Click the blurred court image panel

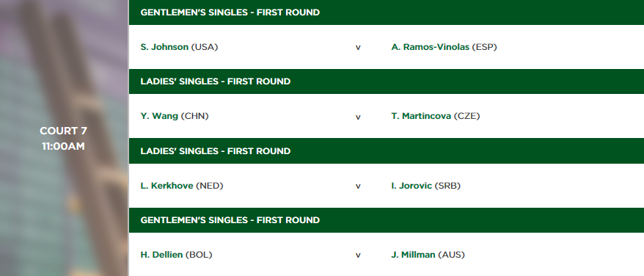coord(64,138)
